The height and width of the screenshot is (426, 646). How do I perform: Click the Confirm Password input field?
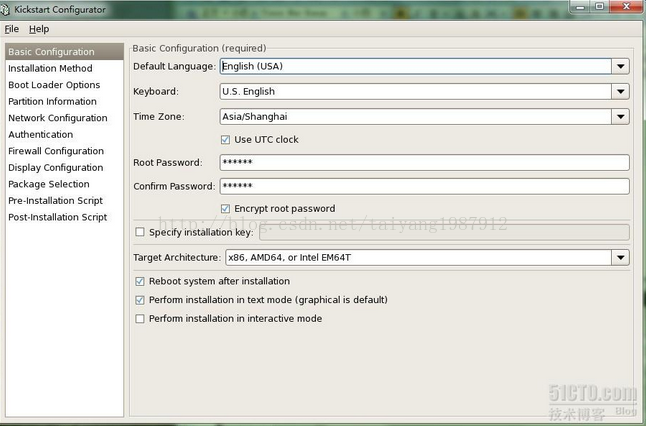coord(425,186)
